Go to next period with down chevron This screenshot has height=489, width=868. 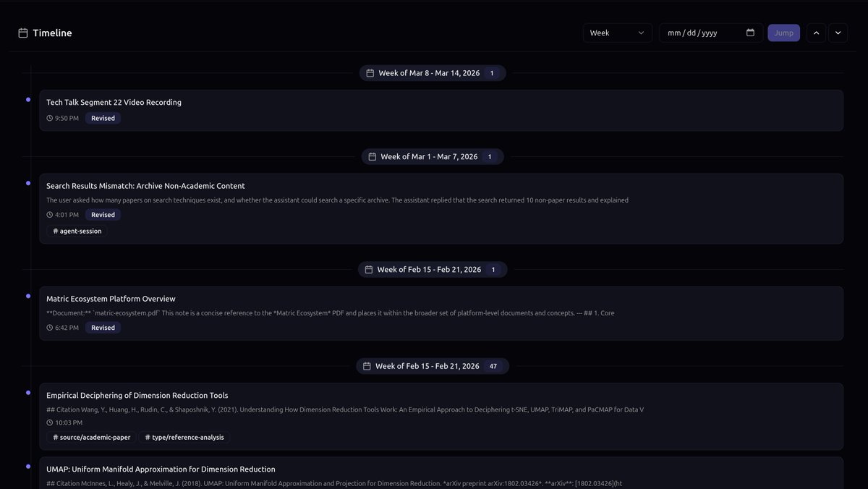pos(838,33)
